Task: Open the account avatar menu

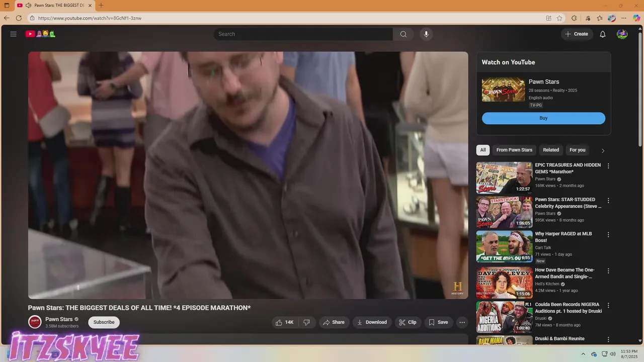Action: tap(622, 34)
